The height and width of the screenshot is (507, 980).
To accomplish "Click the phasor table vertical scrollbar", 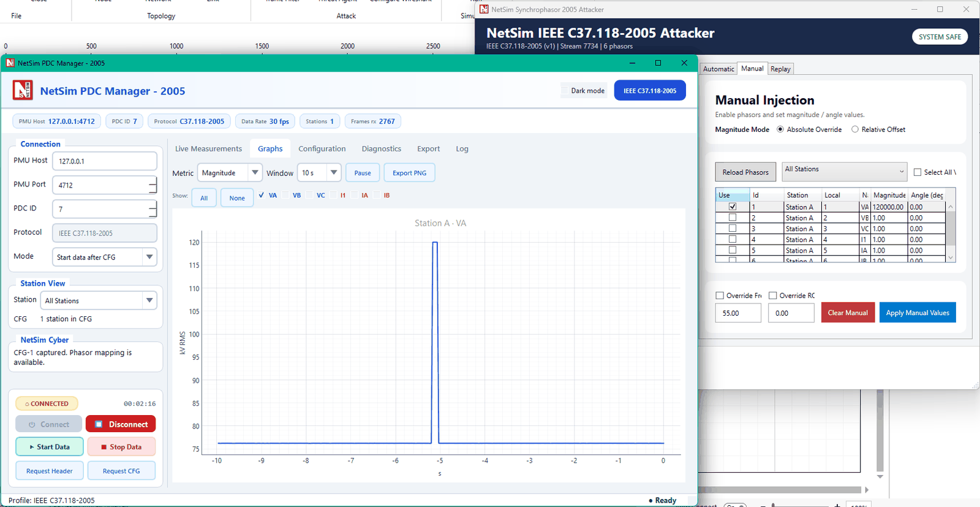I will pos(951,232).
